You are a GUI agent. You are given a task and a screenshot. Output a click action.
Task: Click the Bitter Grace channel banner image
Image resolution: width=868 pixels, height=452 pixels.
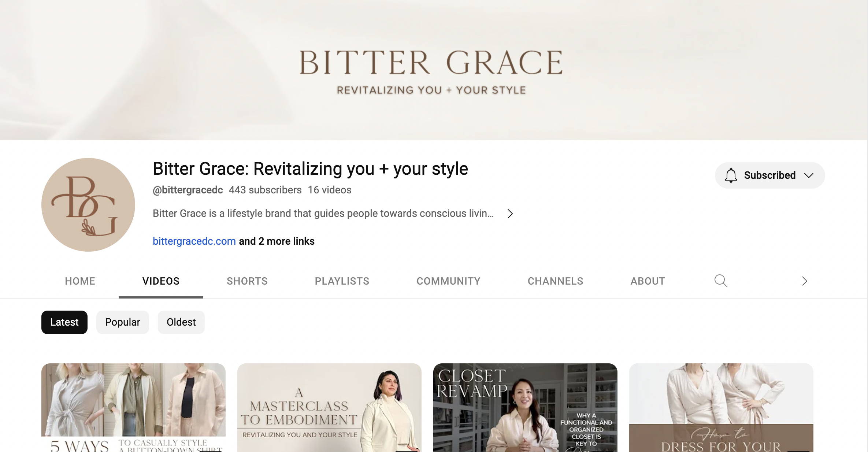point(434,70)
